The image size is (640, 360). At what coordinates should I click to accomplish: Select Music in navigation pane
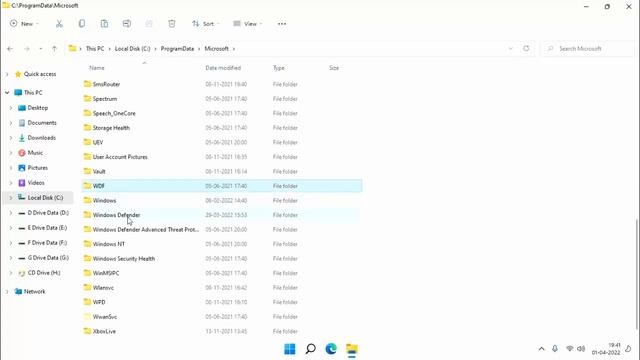pyautogui.click(x=35, y=153)
